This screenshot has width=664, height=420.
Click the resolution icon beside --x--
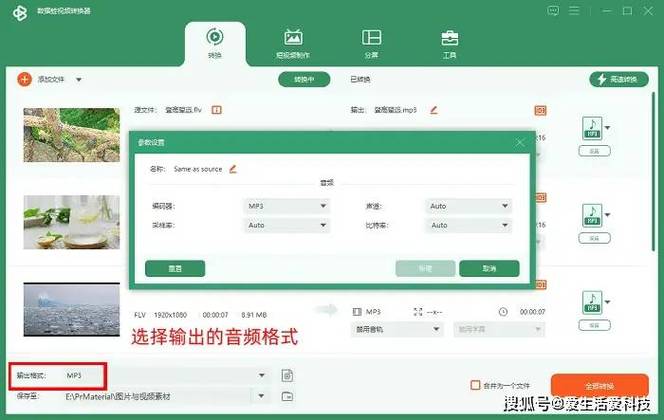pyautogui.click(x=418, y=312)
